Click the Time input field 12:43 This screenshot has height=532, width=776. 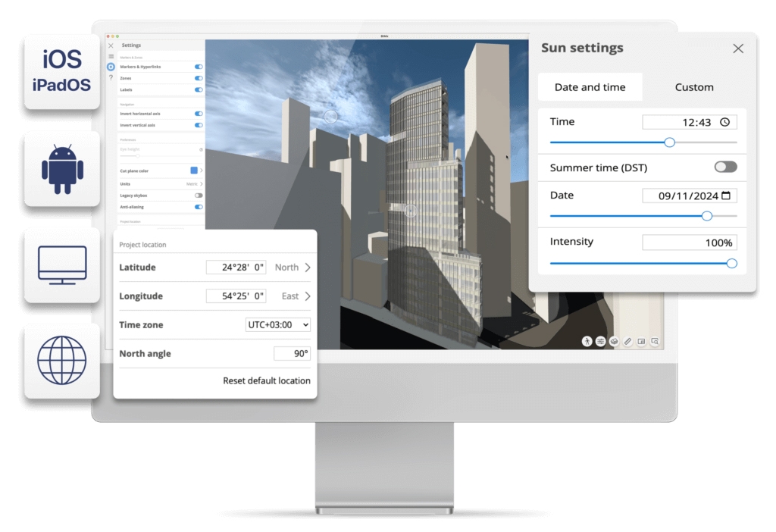click(690, 122)
